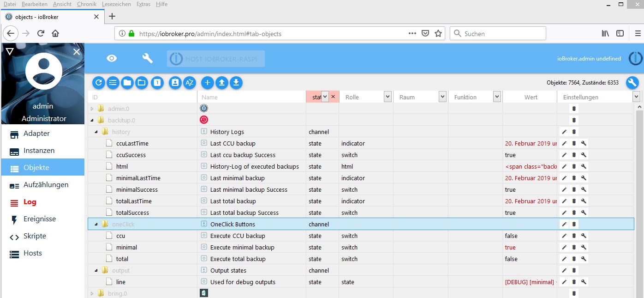Click the triangle menu icon in sidebar header
Image resolution: width=644 pixels, height=298 pixels.
[x=10, y=51]
